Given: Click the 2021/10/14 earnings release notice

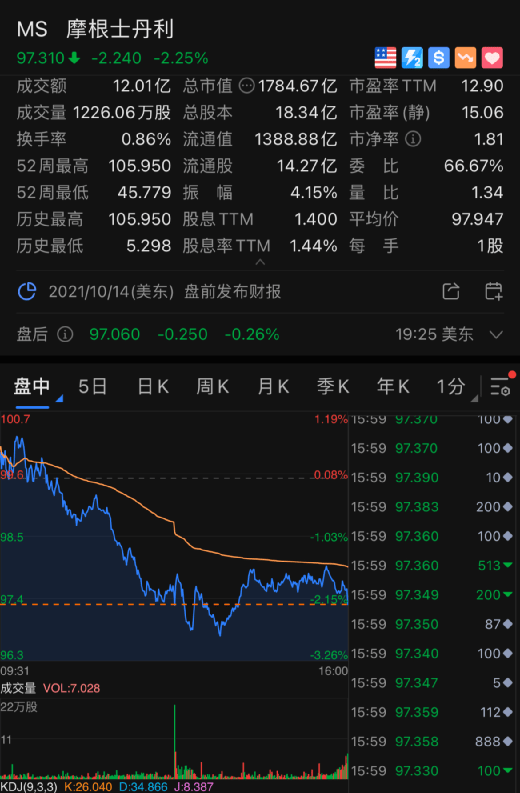Looking at the screenshot, I should coord(165,292).
